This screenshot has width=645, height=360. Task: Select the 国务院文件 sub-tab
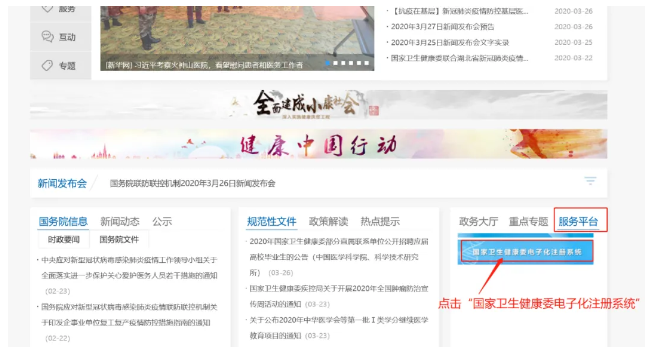[119, 239]
